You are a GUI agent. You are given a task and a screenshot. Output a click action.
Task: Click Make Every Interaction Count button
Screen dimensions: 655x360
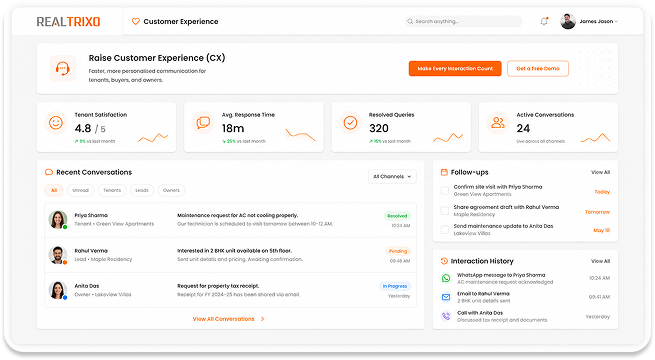[x=455, y=68]
